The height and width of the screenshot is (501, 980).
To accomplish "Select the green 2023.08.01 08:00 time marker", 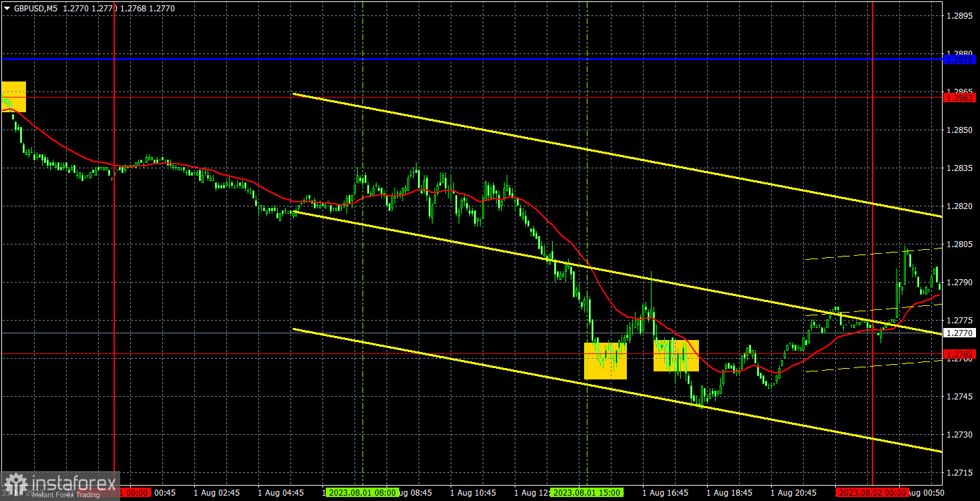I will (363, 492).
